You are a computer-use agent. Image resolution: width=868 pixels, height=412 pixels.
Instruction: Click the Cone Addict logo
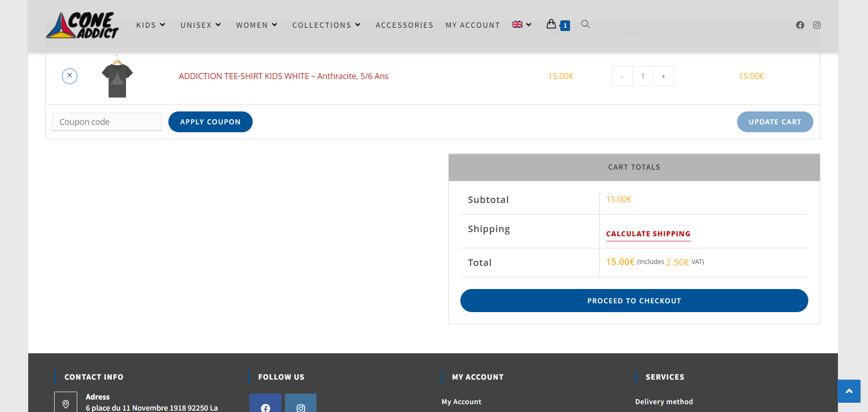coord(82,25)
